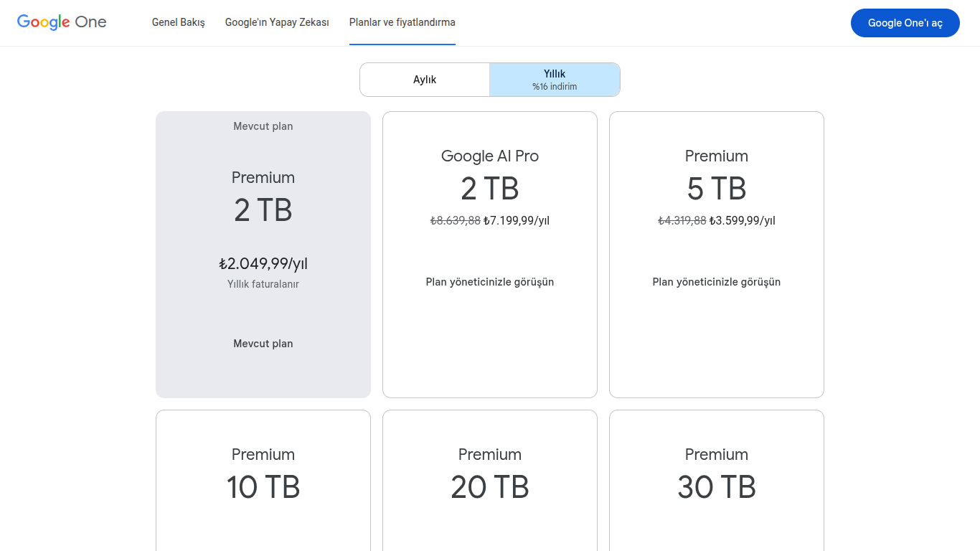
Task: Click Plan yöneticinizle görüşün under Google AI Pro
Action: [490, 282]
